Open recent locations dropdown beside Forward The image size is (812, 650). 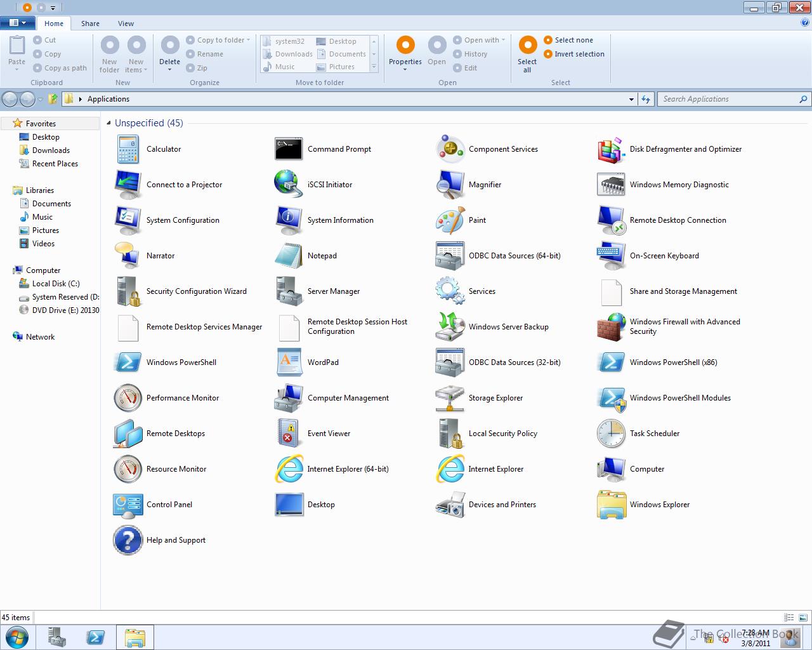(40, 99)
